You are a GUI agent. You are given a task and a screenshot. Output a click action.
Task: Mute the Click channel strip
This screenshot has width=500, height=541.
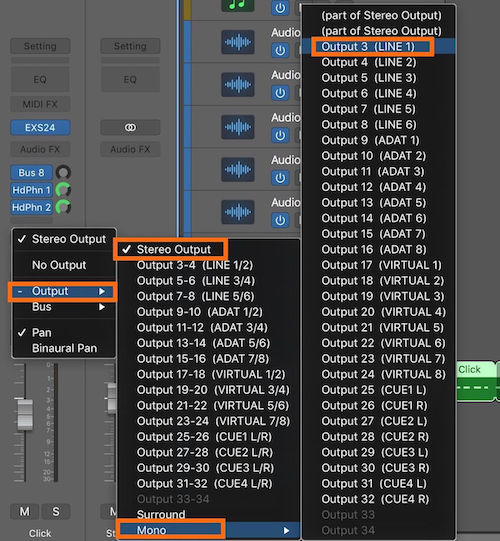(x=24, y=511)
